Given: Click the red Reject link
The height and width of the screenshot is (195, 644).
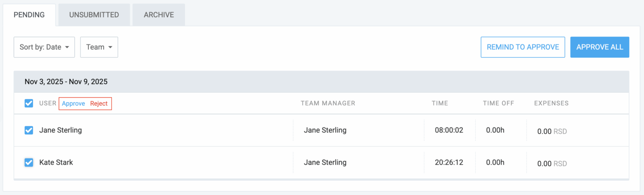Looking at the screenshot, I should (x=99, y=104).
